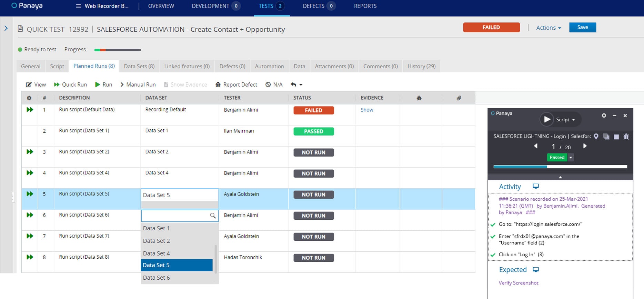Go to the previous step in the recorder
The width and height of the screenshot is (644, 299).
click(x=536, y=146)
